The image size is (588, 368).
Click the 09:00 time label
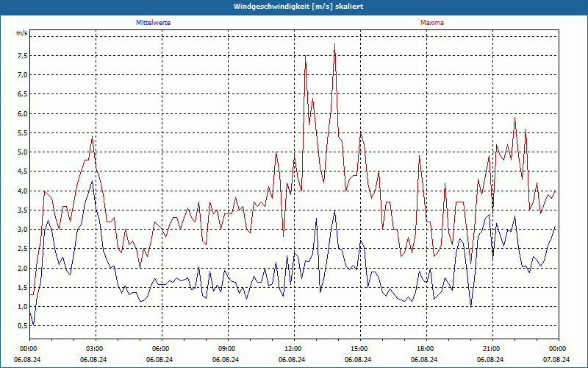[228, 349]
